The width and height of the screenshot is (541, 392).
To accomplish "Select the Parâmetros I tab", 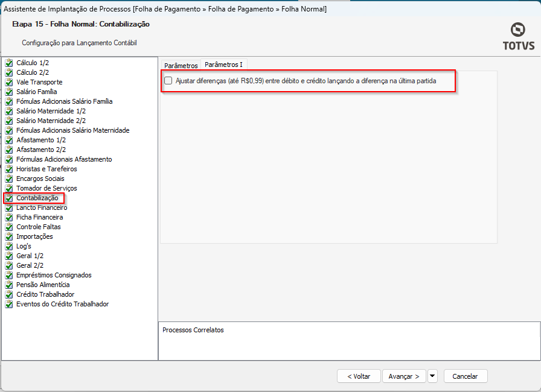I will [223, 65].
